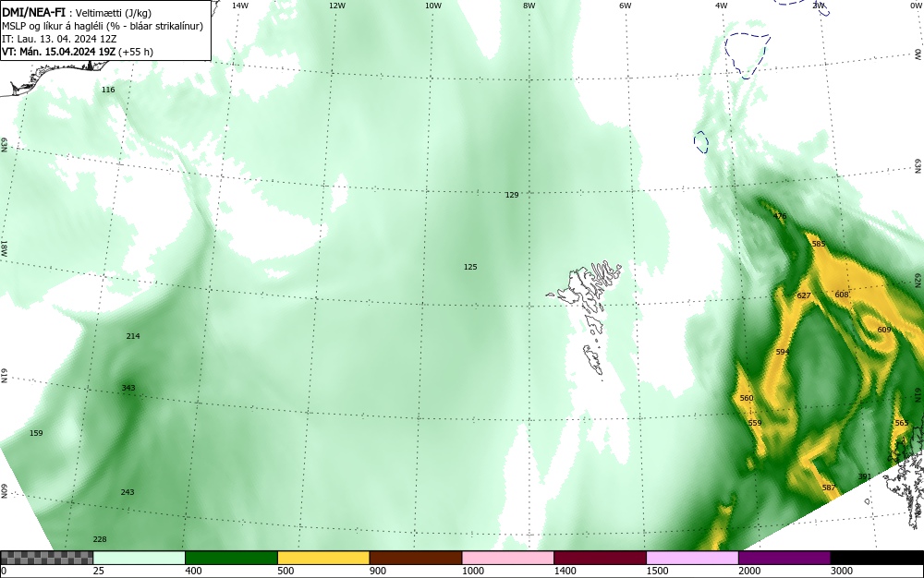Click the map value "587"
Viewport: 924px width, 578px height.
point(829,488)
